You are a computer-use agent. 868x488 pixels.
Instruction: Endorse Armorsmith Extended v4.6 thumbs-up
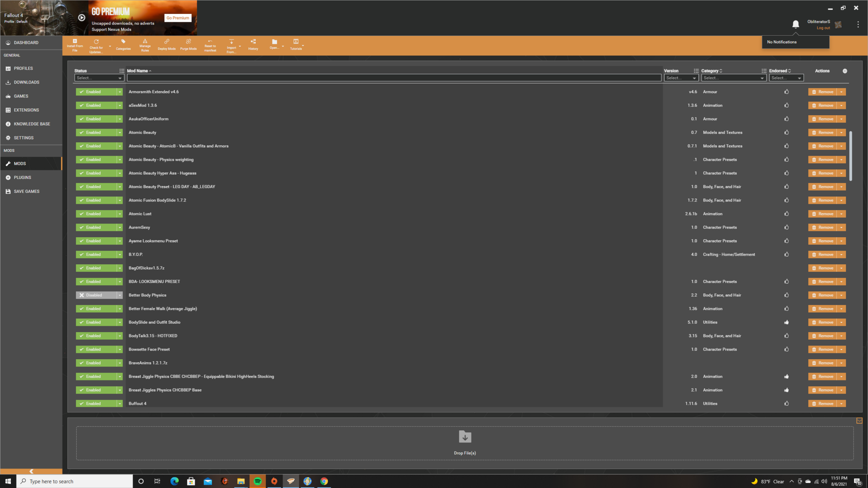click(787, 92)
